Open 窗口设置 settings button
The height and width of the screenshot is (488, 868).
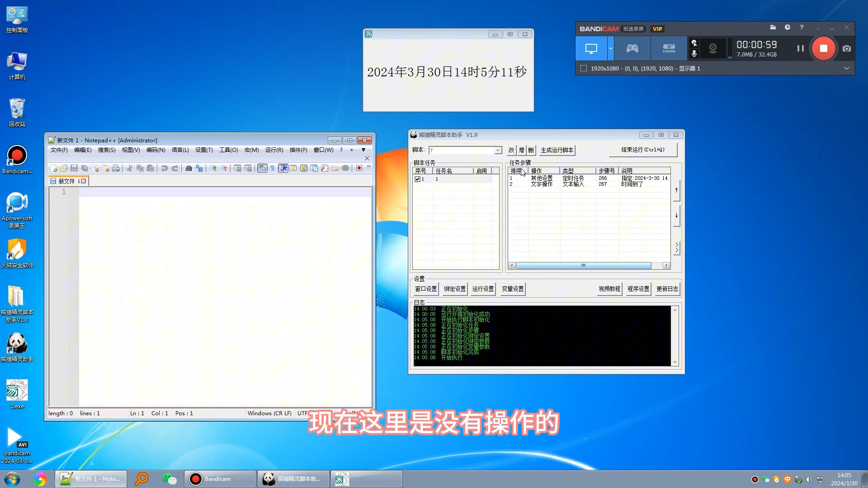coord(426,289)
